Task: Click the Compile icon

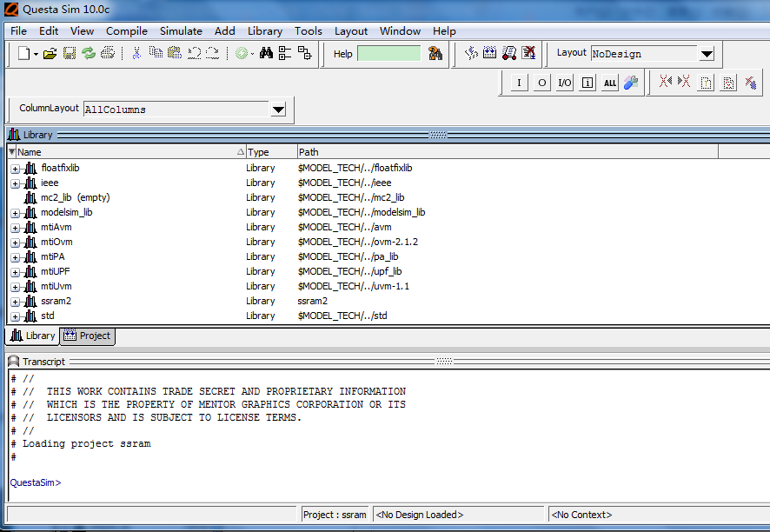Action: [471, 53]
